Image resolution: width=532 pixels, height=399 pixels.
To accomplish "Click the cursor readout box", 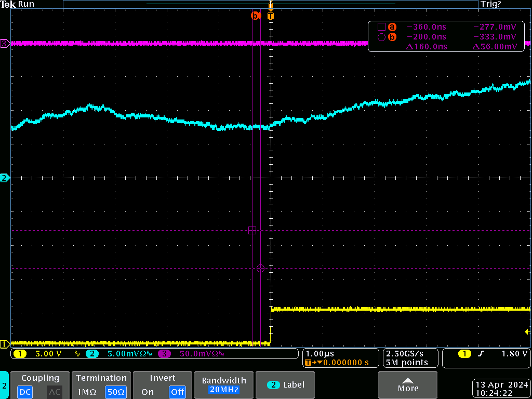I will (x=446, y=37).
